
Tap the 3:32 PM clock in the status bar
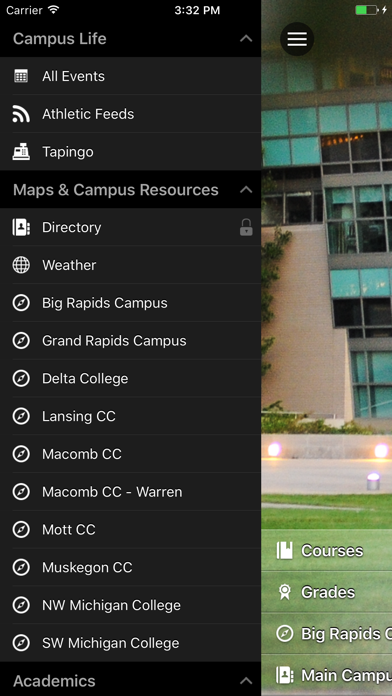[197, 10]
